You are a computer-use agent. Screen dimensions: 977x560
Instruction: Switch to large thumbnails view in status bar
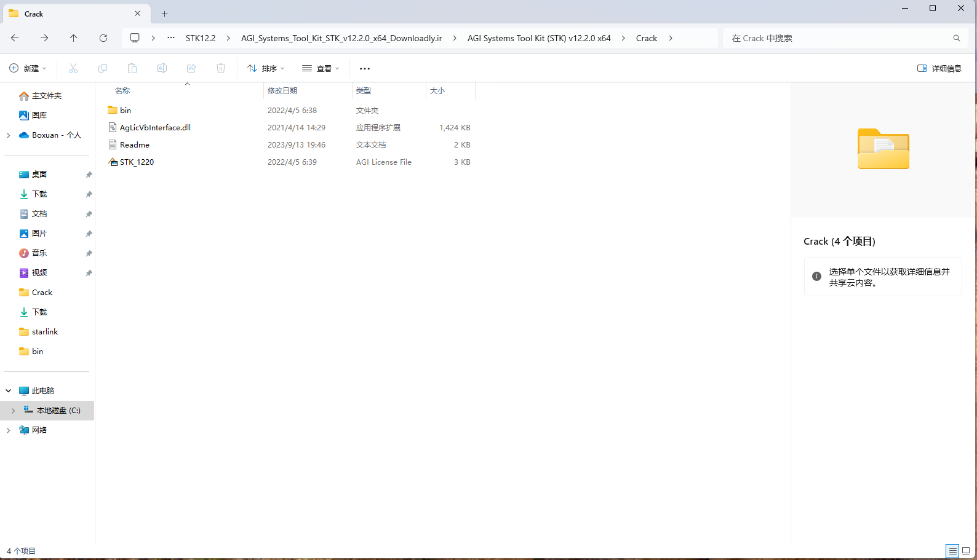[x=966, y=551]
